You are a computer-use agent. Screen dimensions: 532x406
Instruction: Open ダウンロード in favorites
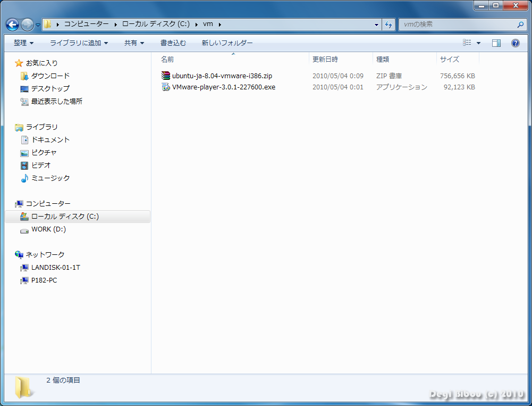coord(50,76)
